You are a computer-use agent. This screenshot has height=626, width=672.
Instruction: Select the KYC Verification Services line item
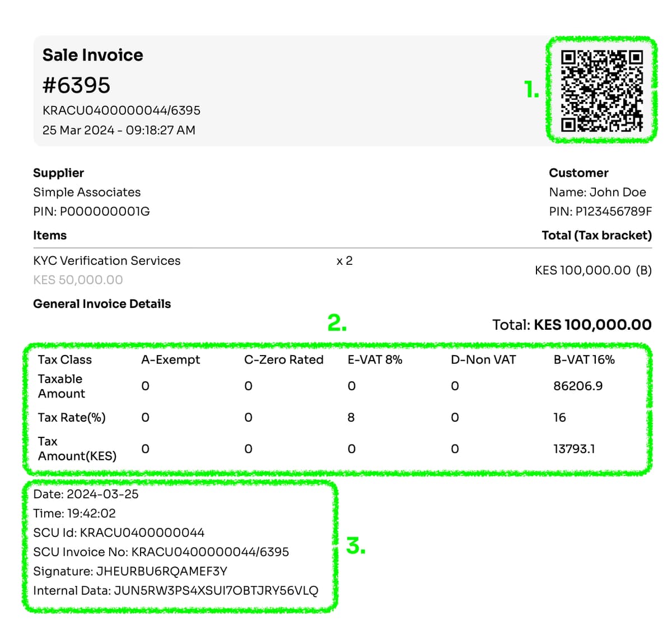[x=107, y=260]
